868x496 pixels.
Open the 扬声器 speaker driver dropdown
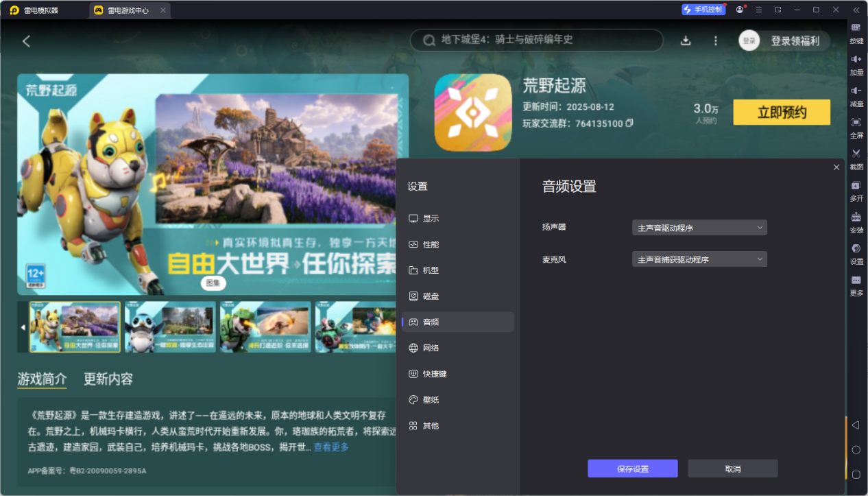coord(699,228)
